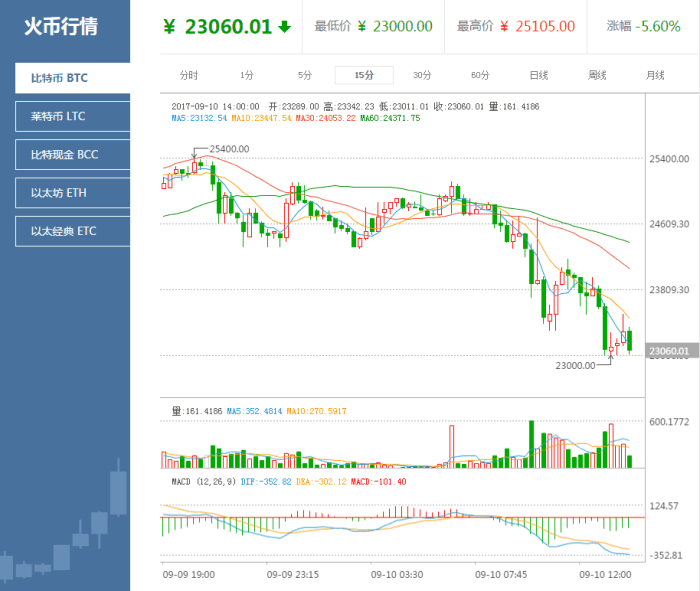
Task: Click the 124.57 MACD axis label
Action: click(x=664, y=506)
